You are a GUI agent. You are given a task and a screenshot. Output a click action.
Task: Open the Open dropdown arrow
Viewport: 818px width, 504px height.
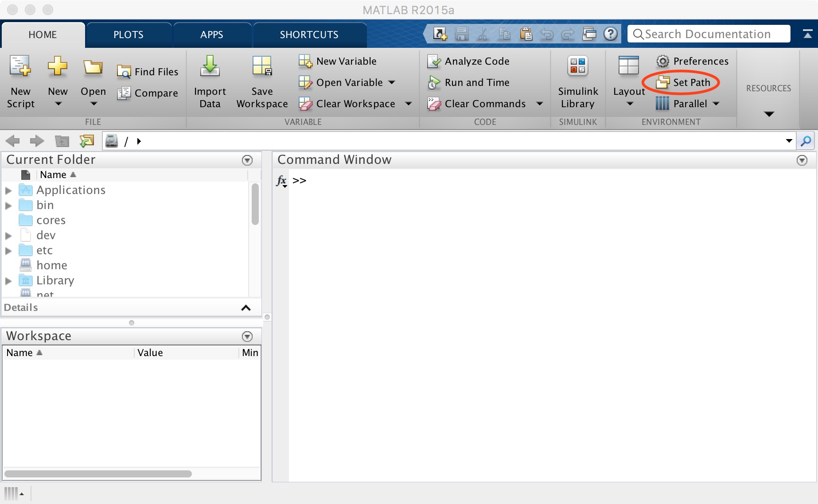coord(93,104)
